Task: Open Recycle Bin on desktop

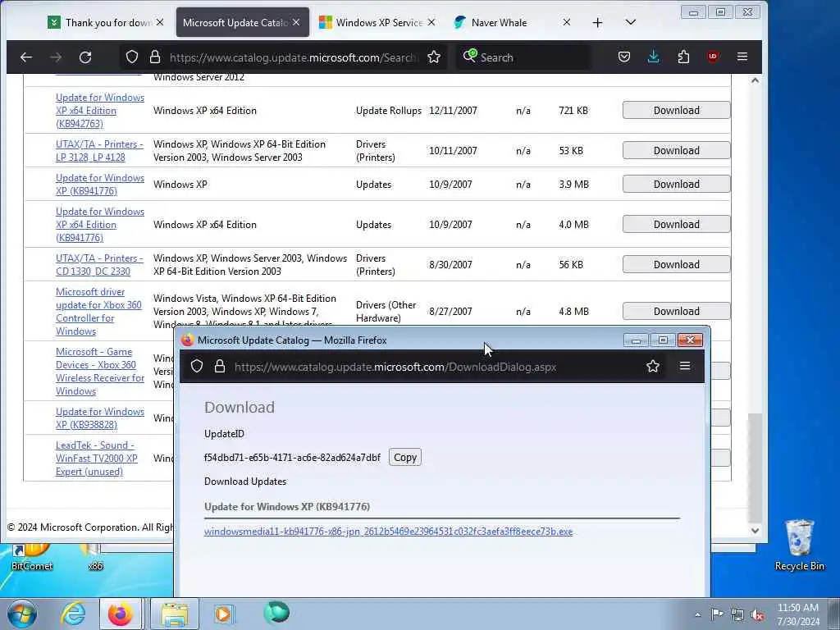Action: pos(799,546)
